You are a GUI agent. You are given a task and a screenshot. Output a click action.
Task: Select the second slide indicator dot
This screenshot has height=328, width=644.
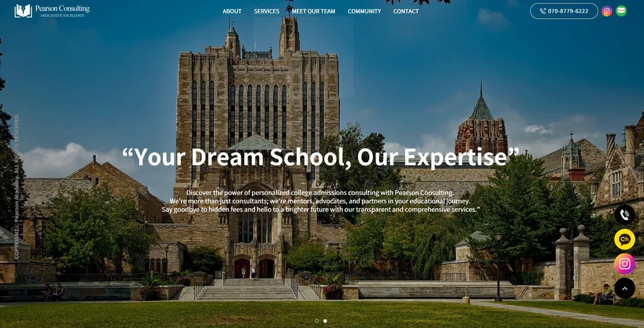point(325,321)
